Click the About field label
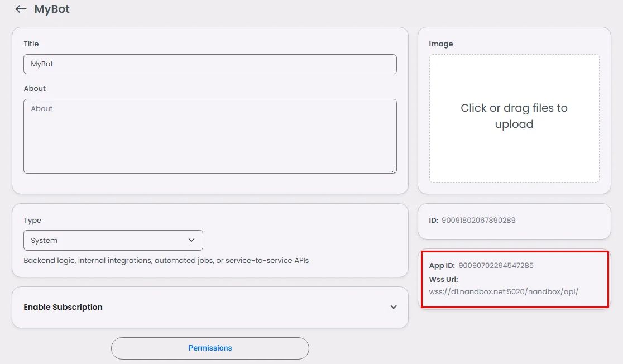623x364 pixels. click(x=35, y=89)
